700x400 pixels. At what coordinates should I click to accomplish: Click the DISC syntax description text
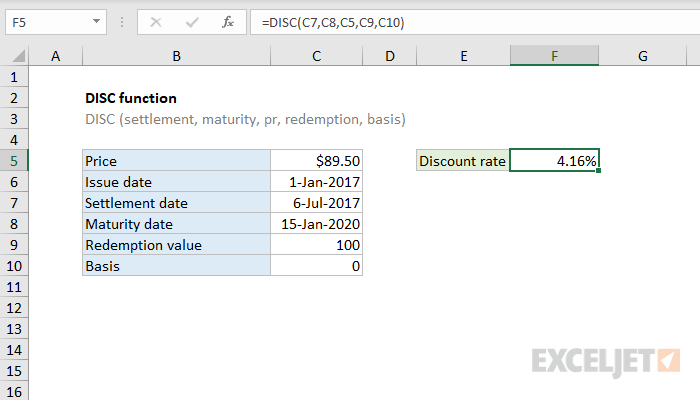(x=245, y=119)
